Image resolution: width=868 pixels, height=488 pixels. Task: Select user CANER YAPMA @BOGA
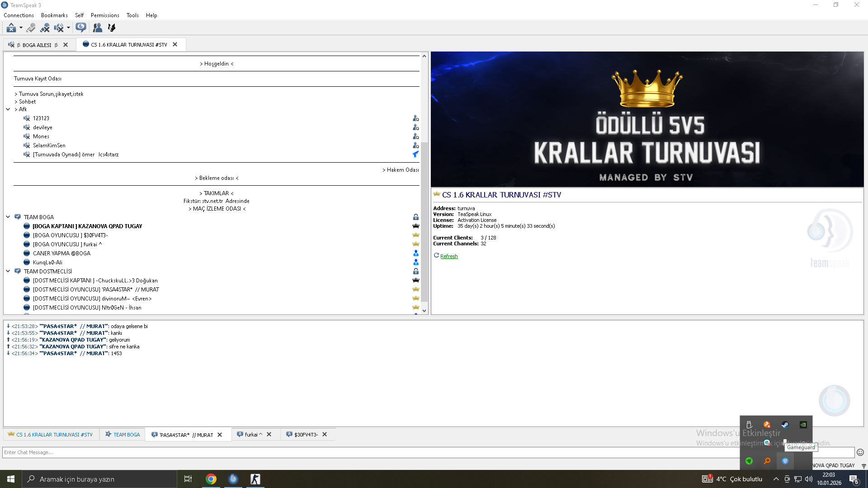[61, 253]
